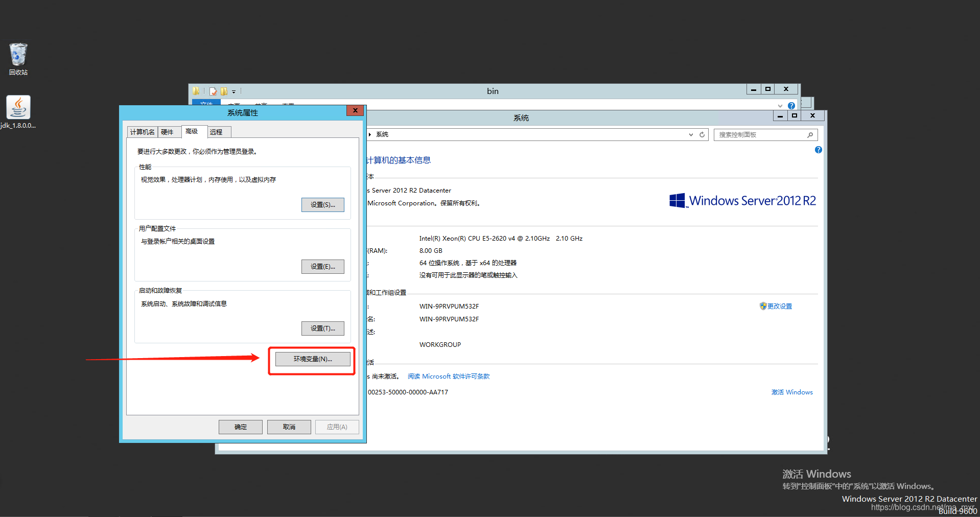
Task: Click the help icon in bin window
Action: (791, 106)
